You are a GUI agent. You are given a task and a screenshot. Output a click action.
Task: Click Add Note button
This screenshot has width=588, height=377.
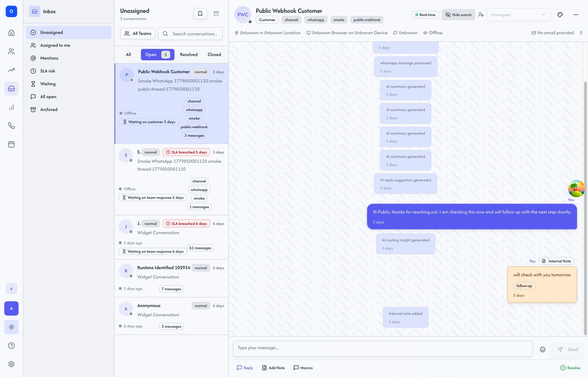click(x=273, y=368)
